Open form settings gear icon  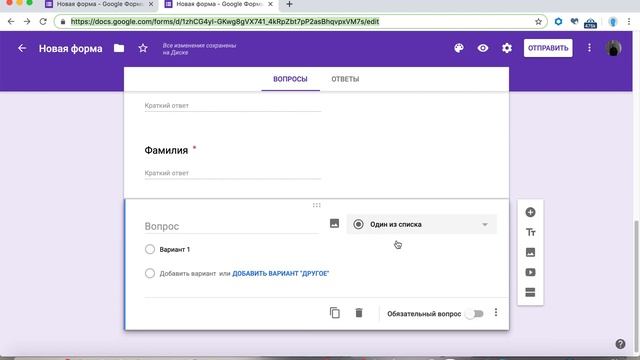coord(507,48)
